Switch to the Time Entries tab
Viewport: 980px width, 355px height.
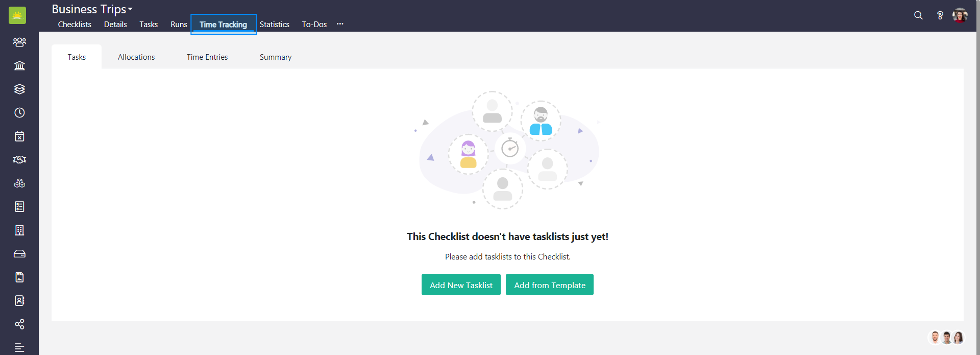(207, 57)
